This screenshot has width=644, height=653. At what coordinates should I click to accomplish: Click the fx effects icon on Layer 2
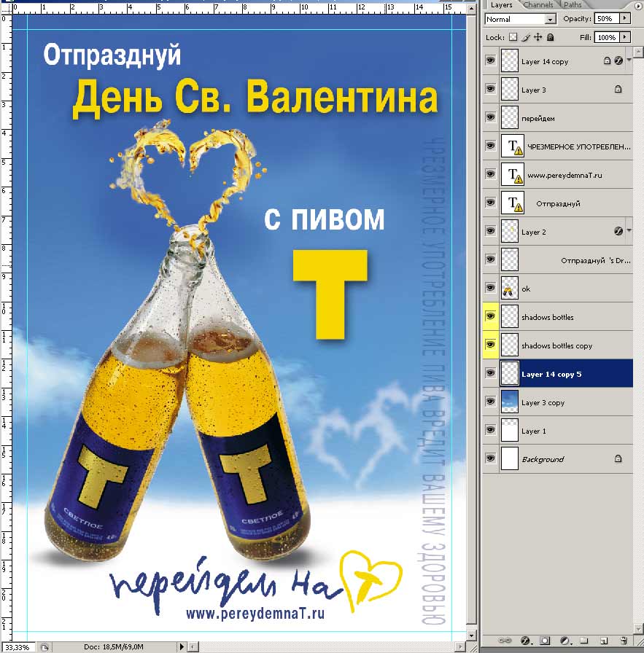[x=618, y=231]
